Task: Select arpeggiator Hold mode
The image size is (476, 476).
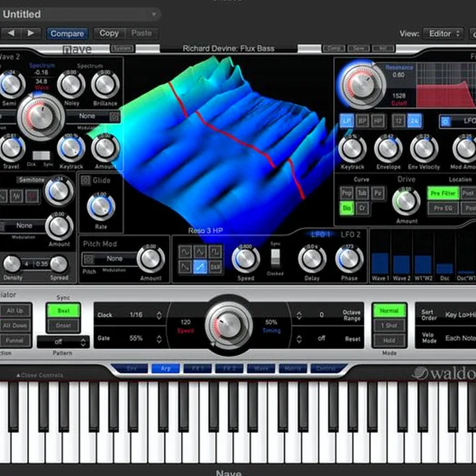Action: [x=389, y=340]
